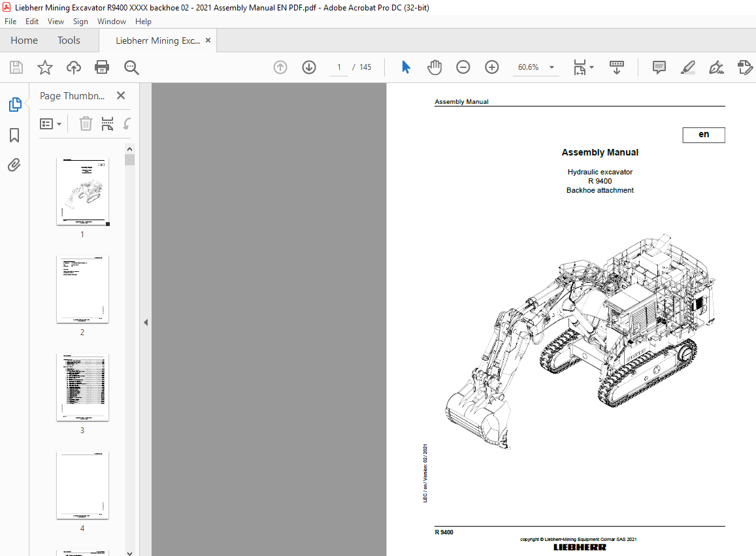Viewport: 756px width, 556px height.
Task: Click the thumbnails scrollbar thumb
Action: (x=129, y=159)
